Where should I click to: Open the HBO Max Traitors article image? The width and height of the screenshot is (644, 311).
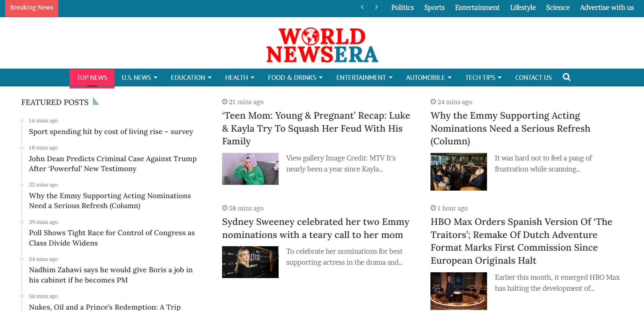pyautogui.click(x=459, y=291)
